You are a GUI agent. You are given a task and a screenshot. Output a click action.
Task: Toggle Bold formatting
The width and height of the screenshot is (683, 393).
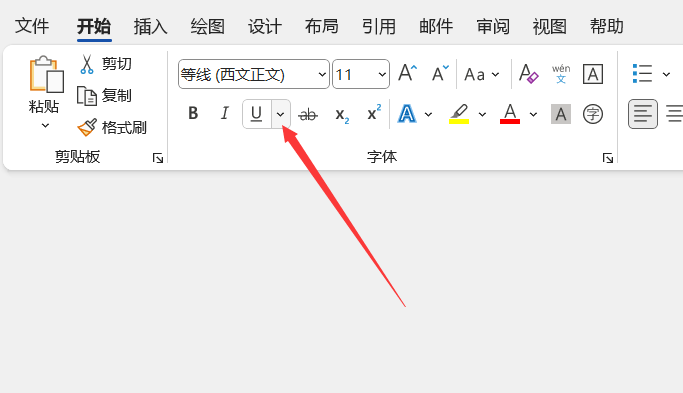193,114
